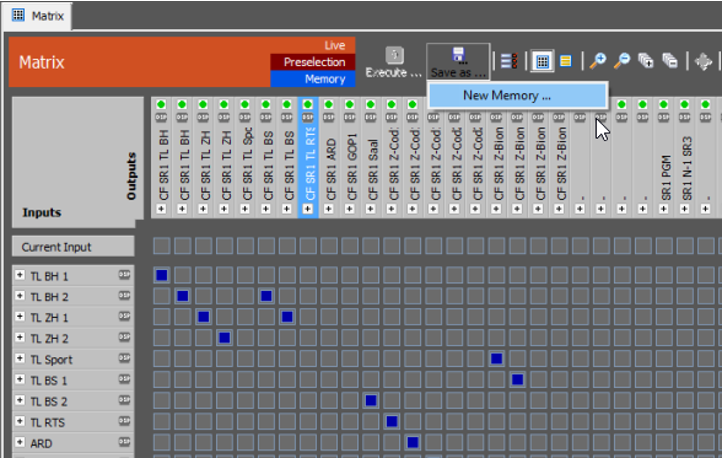Image resolution: width=722 pixels, height=458 pixels.
Task: Select Memory mode
Action: [313, 79]
